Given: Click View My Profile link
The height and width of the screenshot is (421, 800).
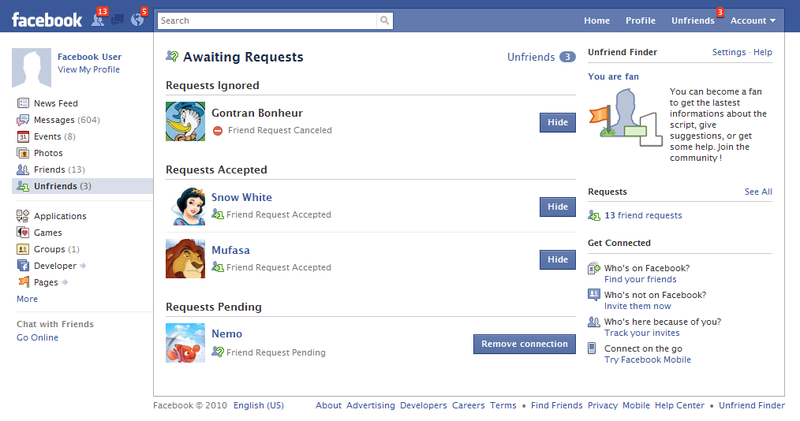Looking at the screenshot, I should [x=89, y=69].
